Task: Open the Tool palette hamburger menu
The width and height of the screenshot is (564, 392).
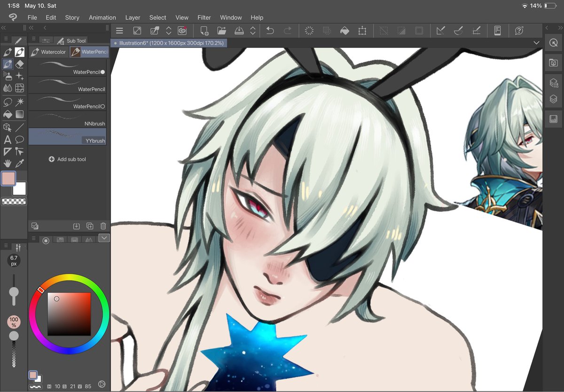Action: [6, 39]
